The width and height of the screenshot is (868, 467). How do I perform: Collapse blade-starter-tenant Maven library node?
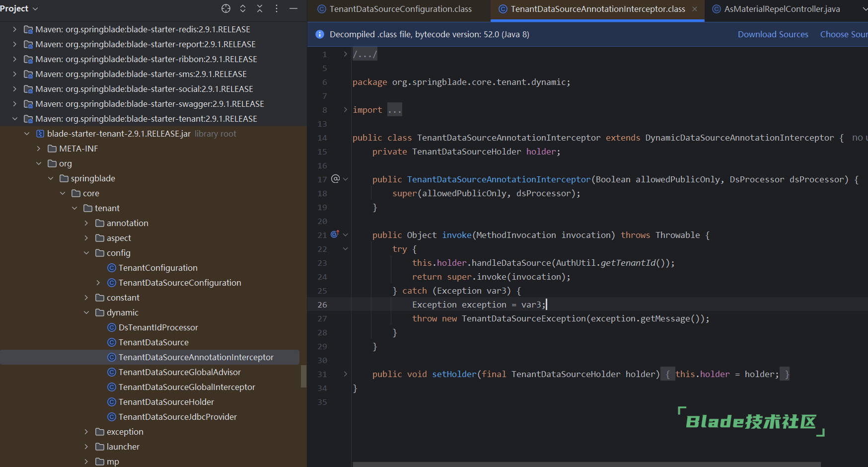[x=14, y=119]
